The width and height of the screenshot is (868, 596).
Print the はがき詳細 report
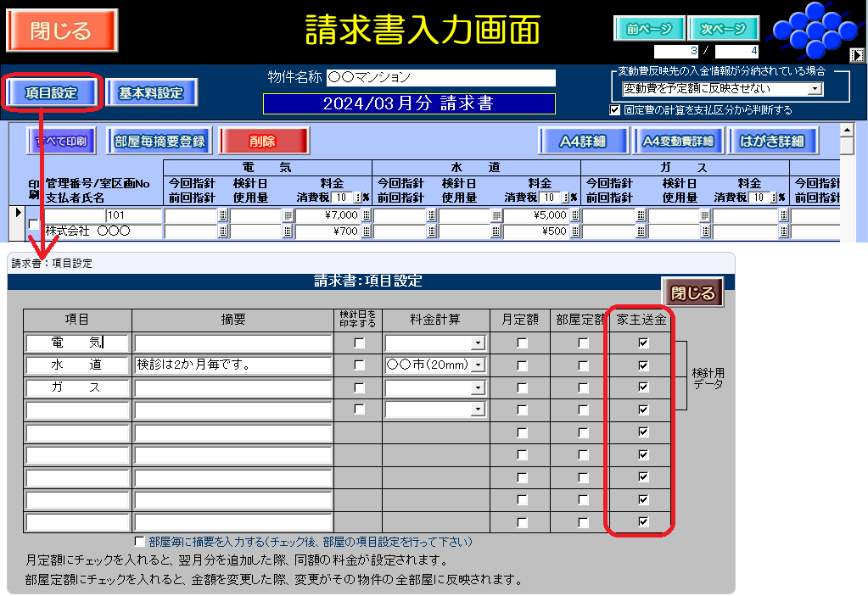[x=771, y=142]
